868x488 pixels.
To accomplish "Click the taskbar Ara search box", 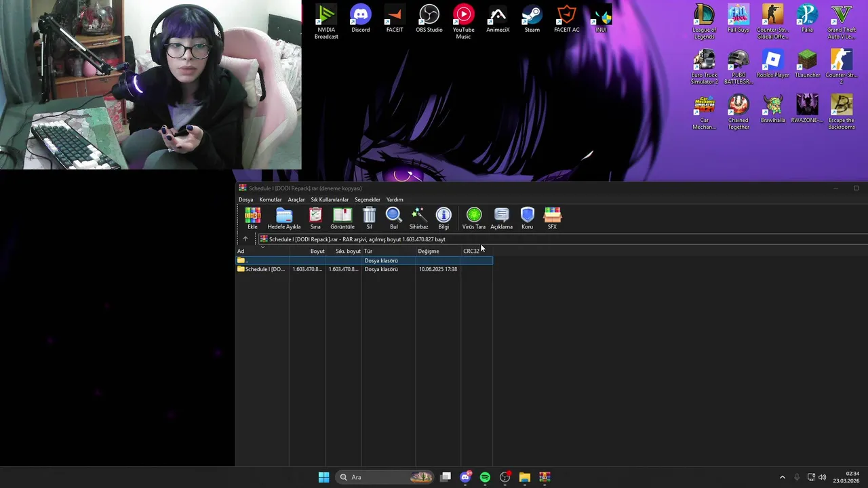I will (x=386, y=477).
